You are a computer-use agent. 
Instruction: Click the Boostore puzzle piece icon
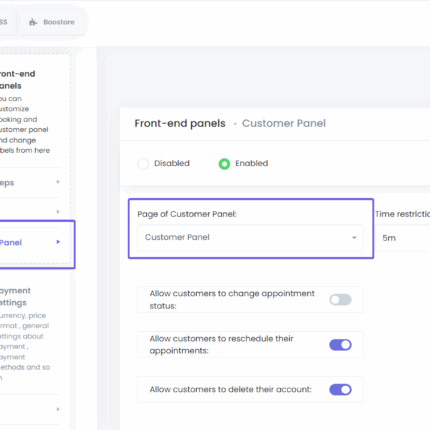pos(33,22)
